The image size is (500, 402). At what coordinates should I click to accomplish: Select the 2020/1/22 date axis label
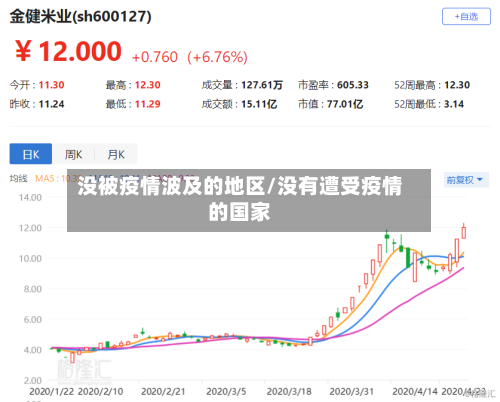point(51,391)
